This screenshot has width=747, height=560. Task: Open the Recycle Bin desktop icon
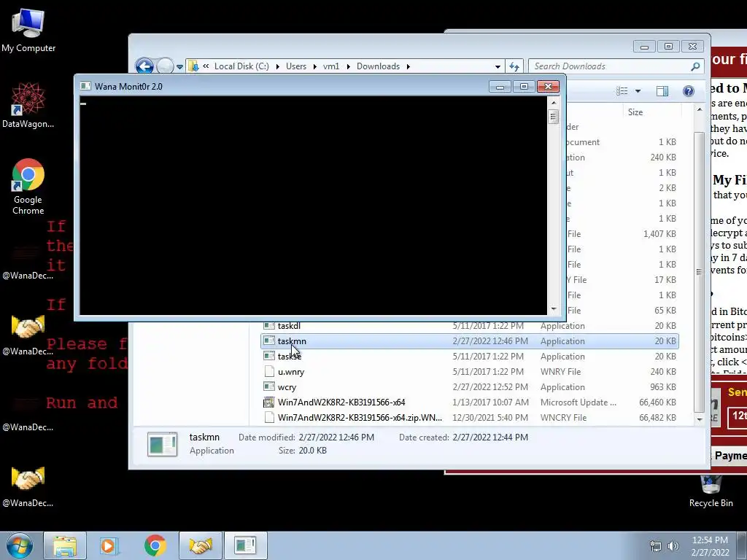tap(711, 491)
